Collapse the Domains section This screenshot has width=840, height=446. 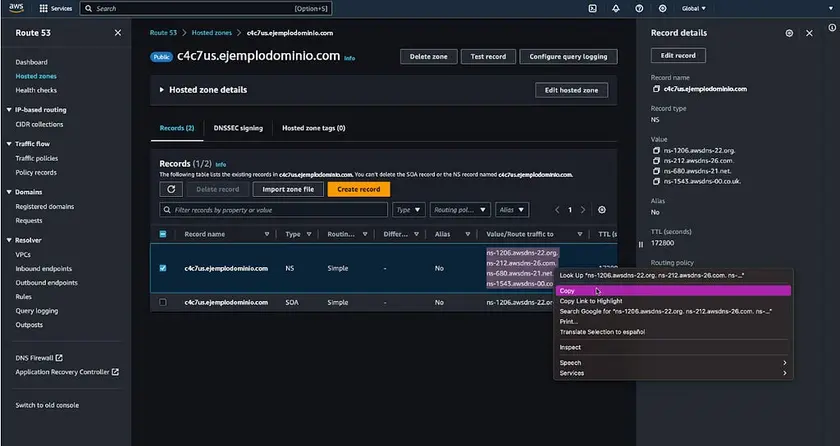[9, 192]
